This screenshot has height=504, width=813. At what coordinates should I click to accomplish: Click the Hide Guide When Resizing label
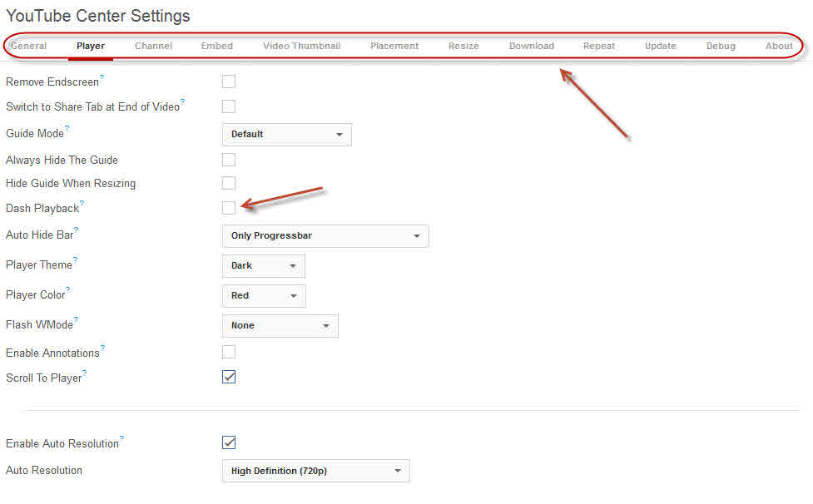pyautogui.click(x=71, y=183)
